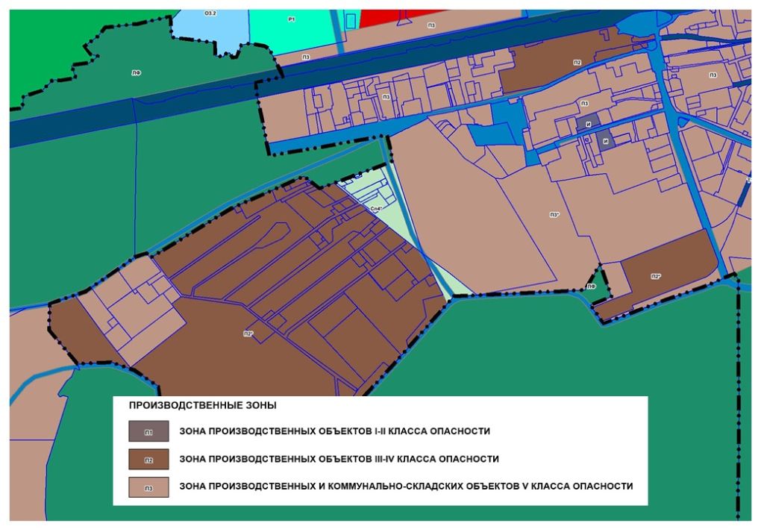This screenshot has height=532, width=764.
Task: Click the П2 legend color swatch
Action: (148, 459)
